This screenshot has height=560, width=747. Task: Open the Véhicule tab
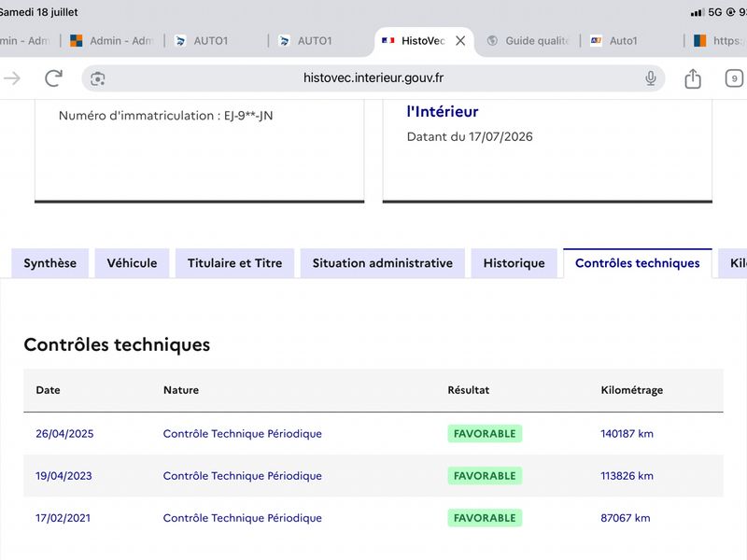pos(132,263)
